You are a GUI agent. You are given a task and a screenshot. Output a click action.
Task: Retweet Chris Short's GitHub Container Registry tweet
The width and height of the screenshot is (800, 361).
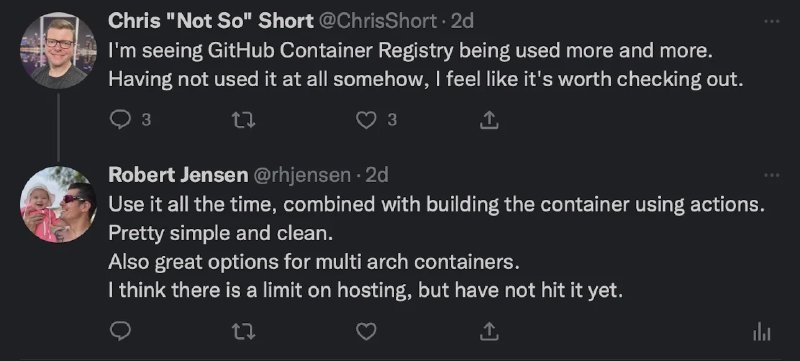243,120
